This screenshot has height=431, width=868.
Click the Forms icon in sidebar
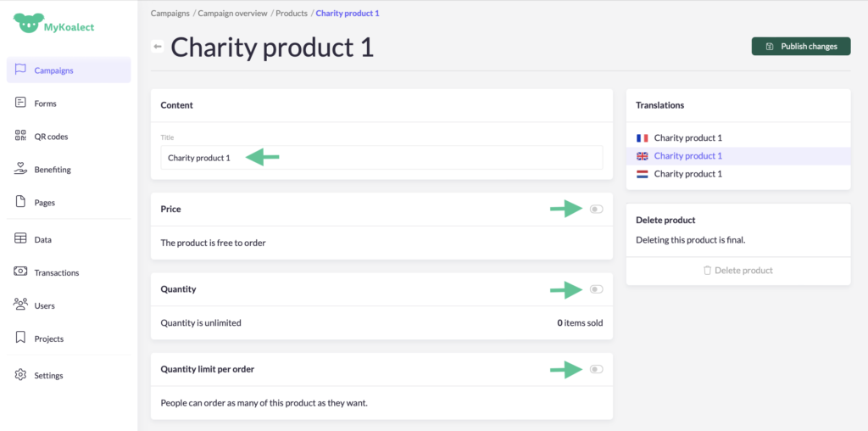(x=21, y=104)
